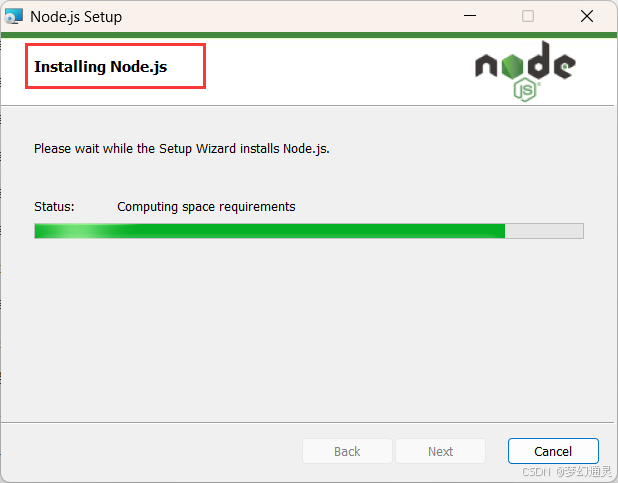Click the CSDN watermark in the corner
The width and height of the screenshot is (618, 483).
566,471
